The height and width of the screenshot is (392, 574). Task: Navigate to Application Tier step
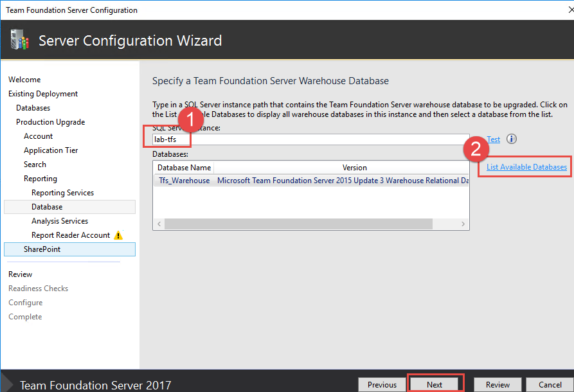pyautogui.click(x=51, y=150)
